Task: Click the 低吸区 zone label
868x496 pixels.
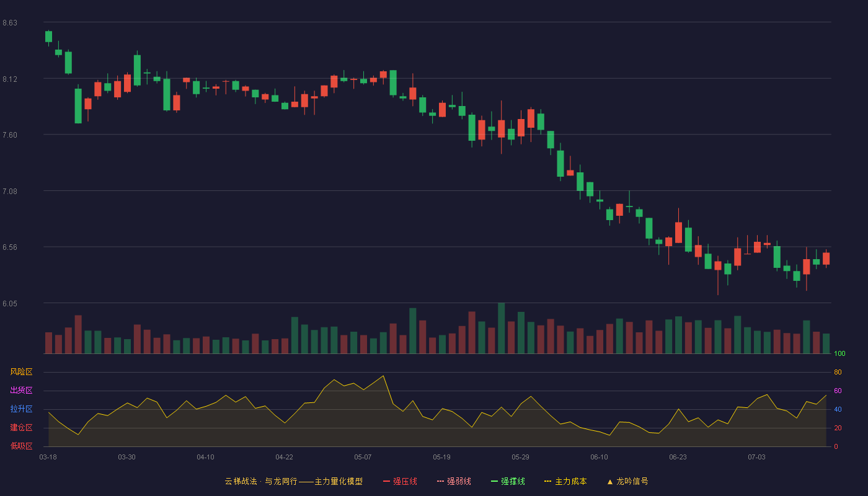Action: [21, 446]
